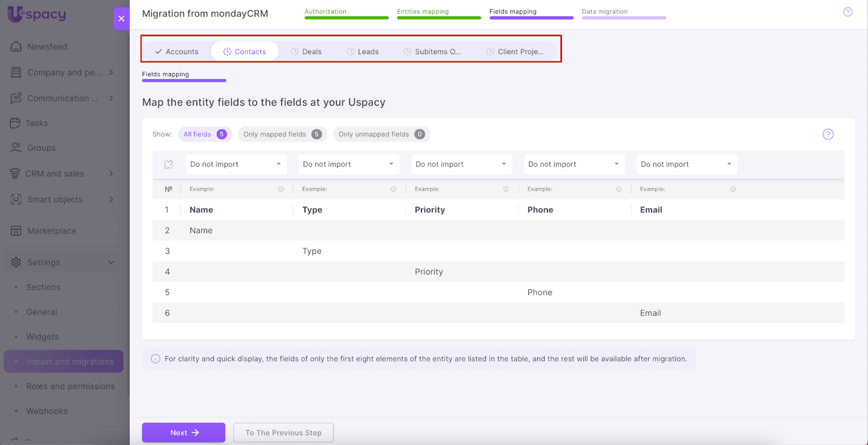868x445 pixels.
Task: Click To The Previous Step button
Action: [283, 433]
